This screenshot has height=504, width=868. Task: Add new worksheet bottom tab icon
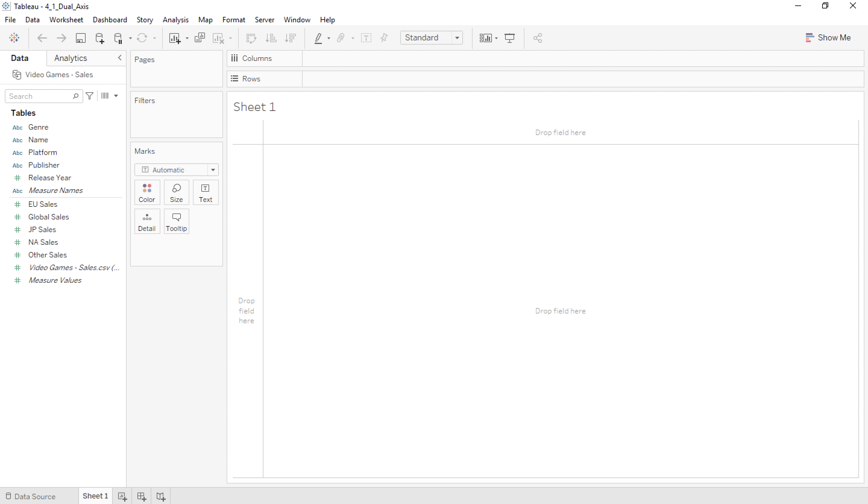(x=122, y=496)
